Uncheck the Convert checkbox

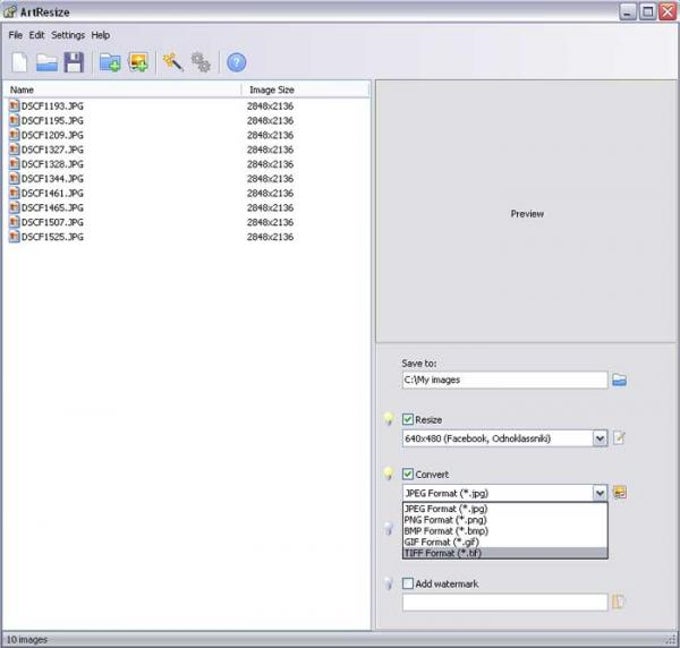[408, 474]
